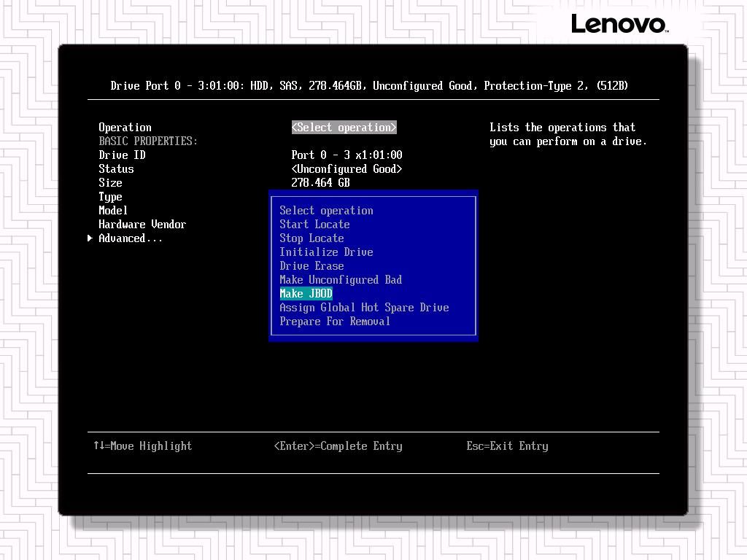This screenshot has width=747, height=560.
Task: Select 'Make JBOD' in operation list
Action: 306,294
